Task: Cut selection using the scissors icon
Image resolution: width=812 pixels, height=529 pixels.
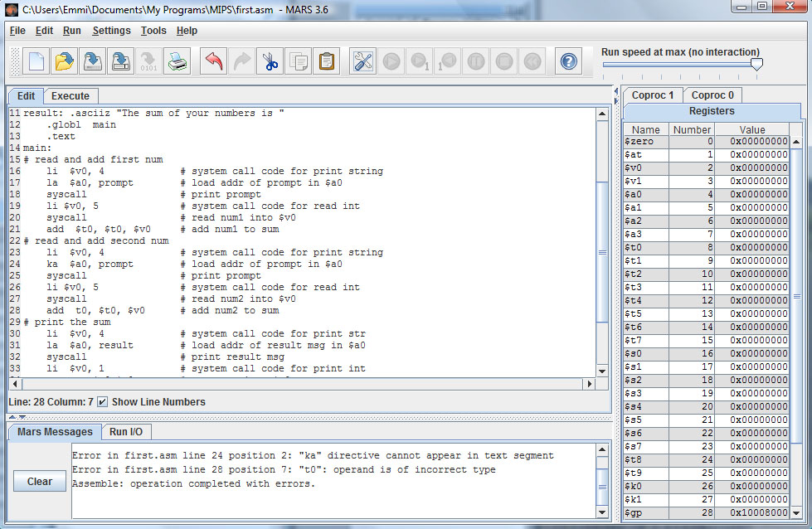Action: (270, 61)
